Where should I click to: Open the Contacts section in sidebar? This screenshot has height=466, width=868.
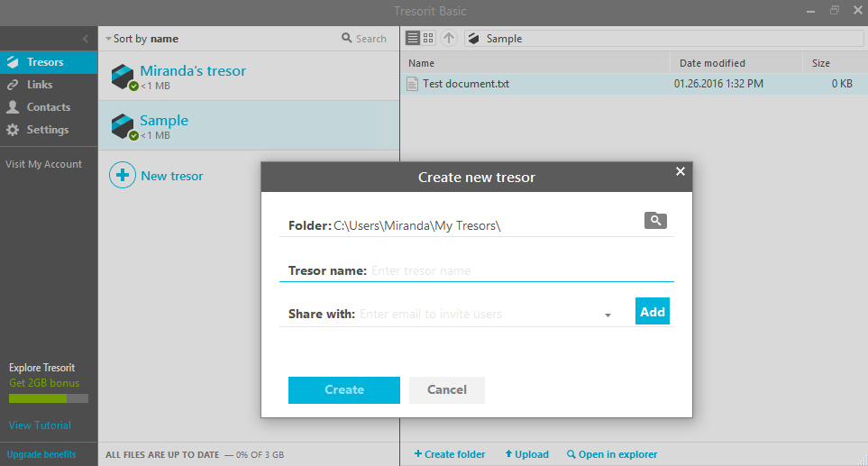point(49,107)
